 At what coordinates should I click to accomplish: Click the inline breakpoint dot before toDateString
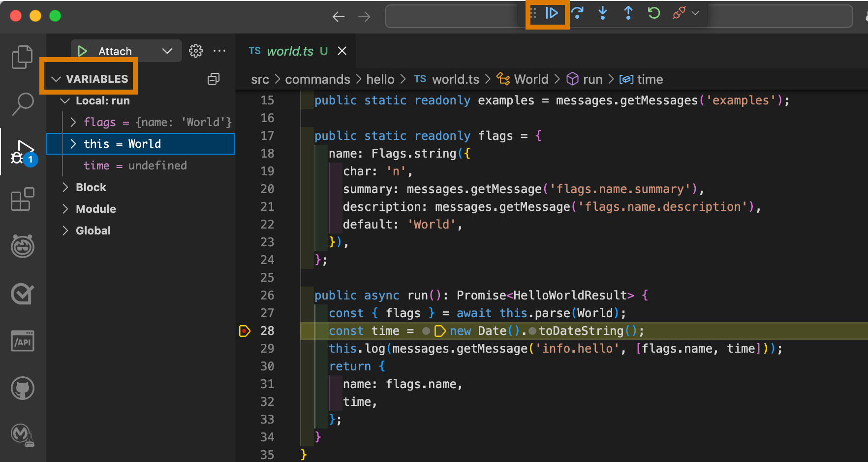[x=532, y=331]
